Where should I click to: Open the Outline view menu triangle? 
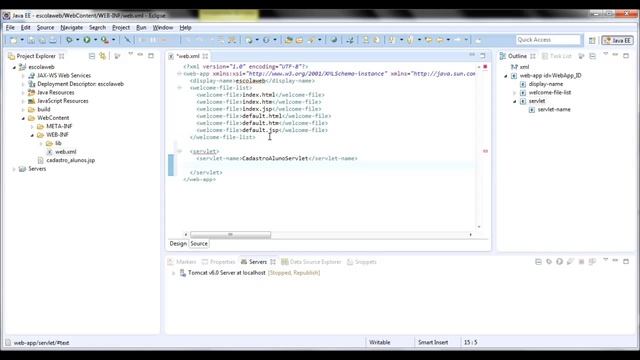click(606, 54)
